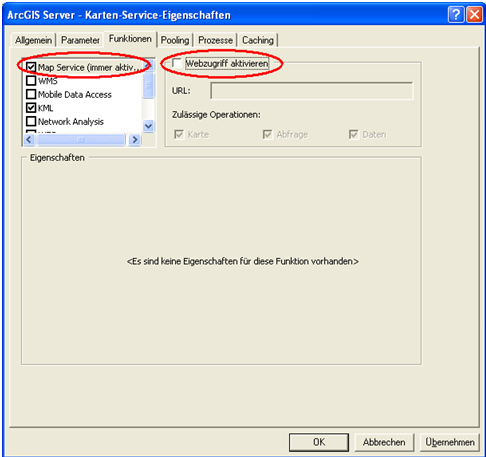
Task: Close the Karten-Service-Eigenschaften dialog
Action: 474,15
